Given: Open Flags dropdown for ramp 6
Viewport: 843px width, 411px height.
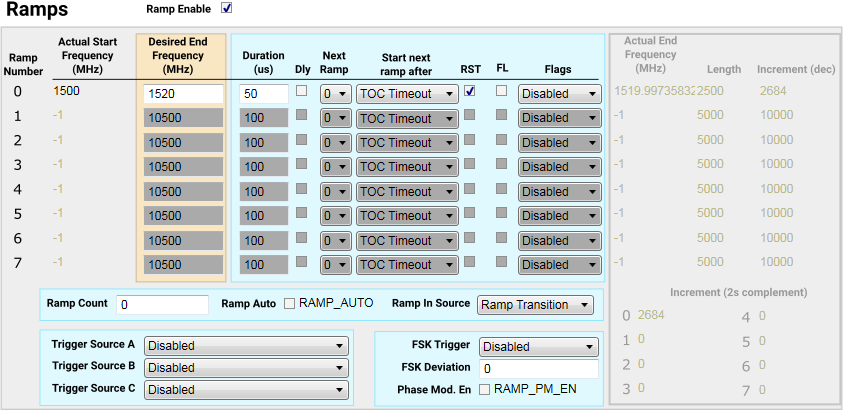Looking at the screenshot, I should coord(560,240).
